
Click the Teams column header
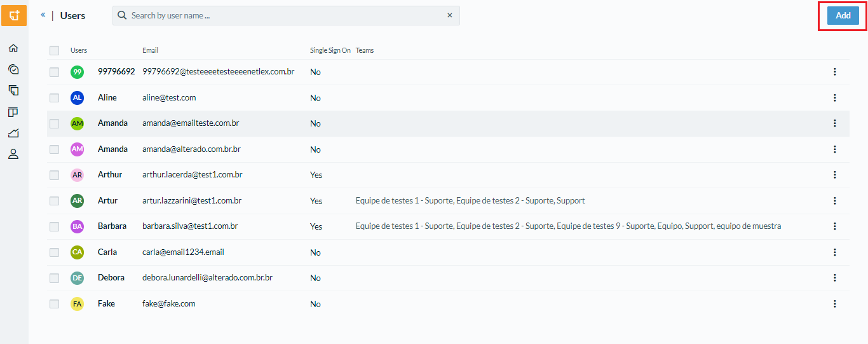point(365,50)
